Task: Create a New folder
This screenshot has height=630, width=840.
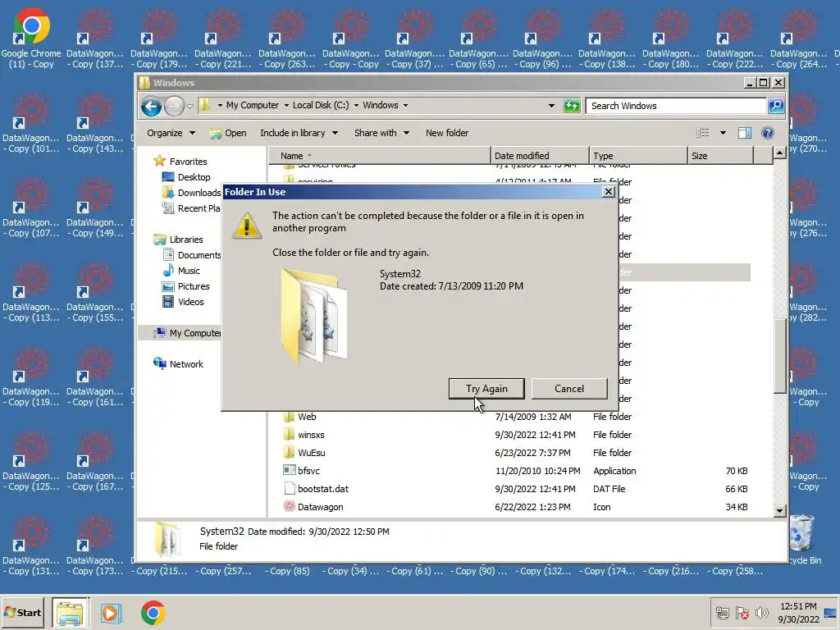Action: point(447,133)
